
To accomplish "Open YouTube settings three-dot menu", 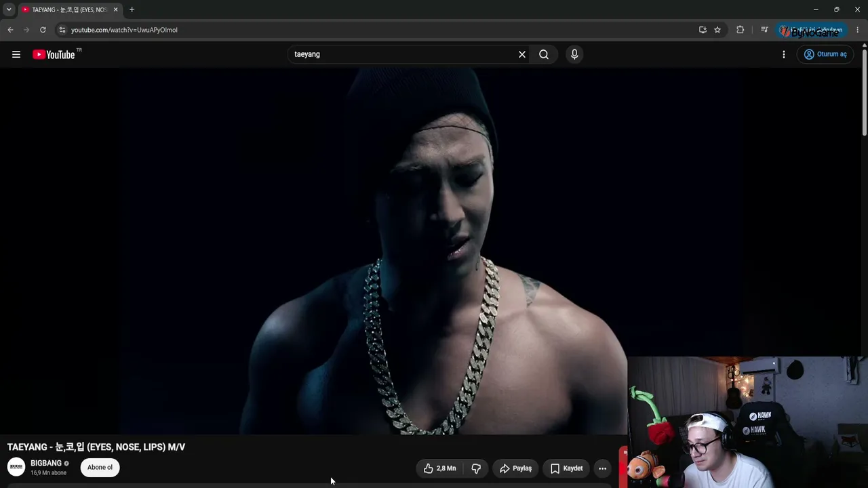I will click(784, 54).
